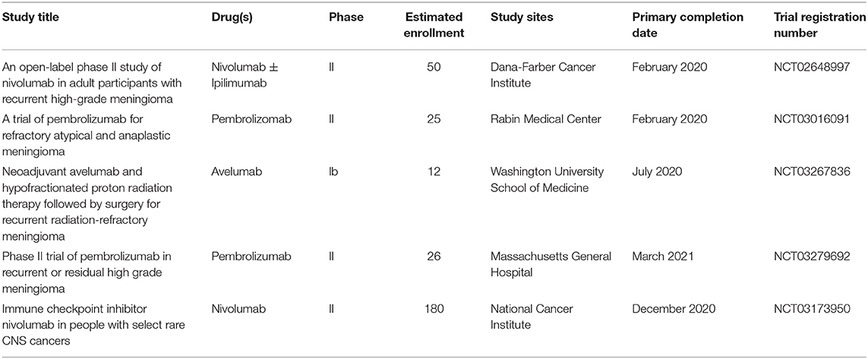Click the enrollment value 180
The image size is (868, 359).
point(434,308)
